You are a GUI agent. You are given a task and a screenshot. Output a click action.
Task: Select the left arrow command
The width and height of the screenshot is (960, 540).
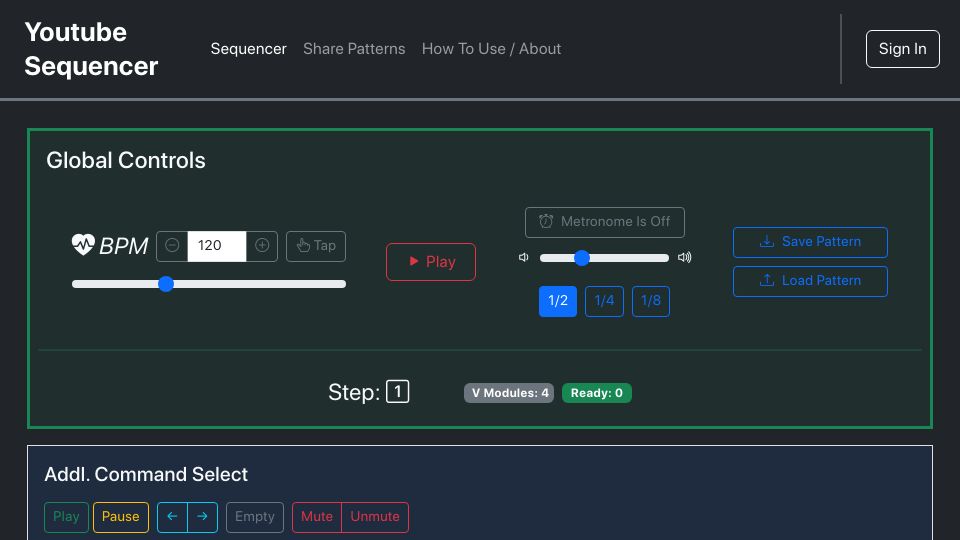point(172,517)
